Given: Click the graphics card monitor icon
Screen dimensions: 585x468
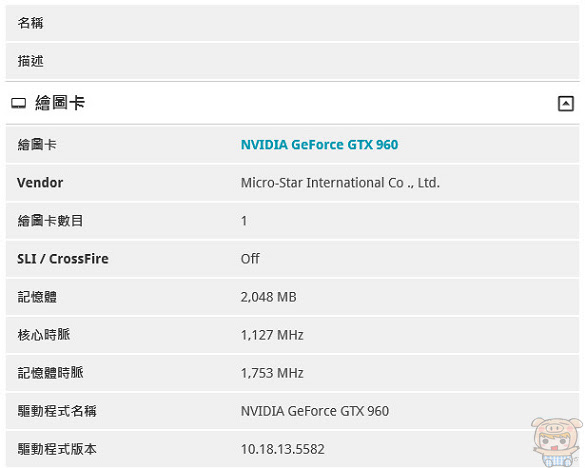Looking at the screenshot, I should pos(19,103).
